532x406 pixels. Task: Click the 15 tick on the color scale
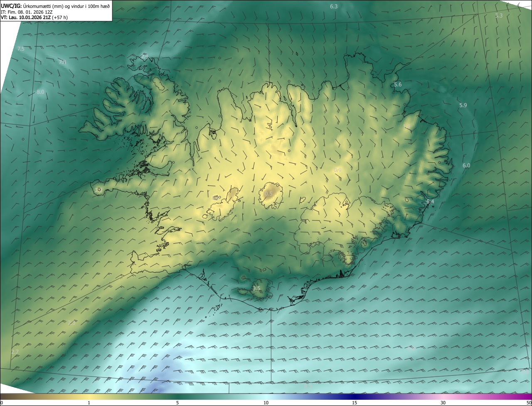point(355,403)
